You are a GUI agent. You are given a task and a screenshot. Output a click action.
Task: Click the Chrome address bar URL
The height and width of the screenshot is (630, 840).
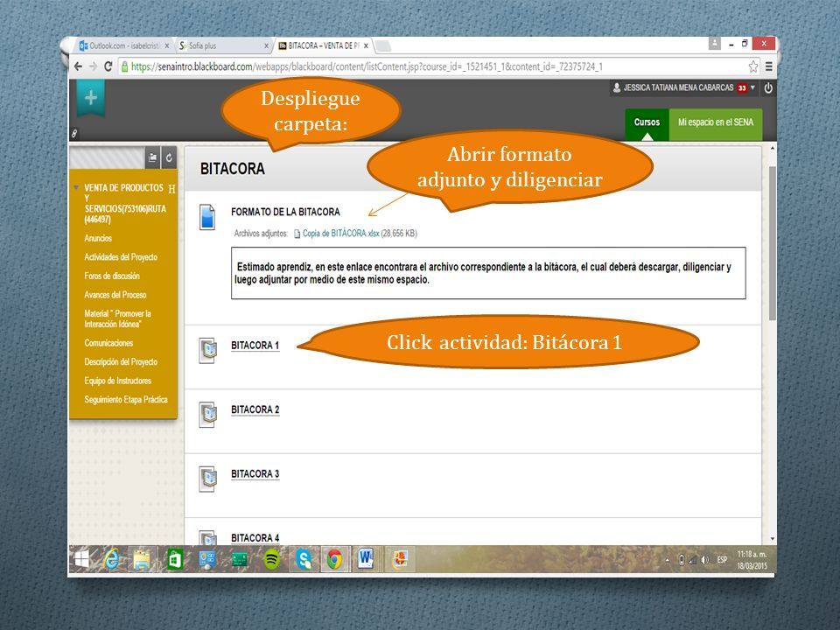tap(367, 66)
